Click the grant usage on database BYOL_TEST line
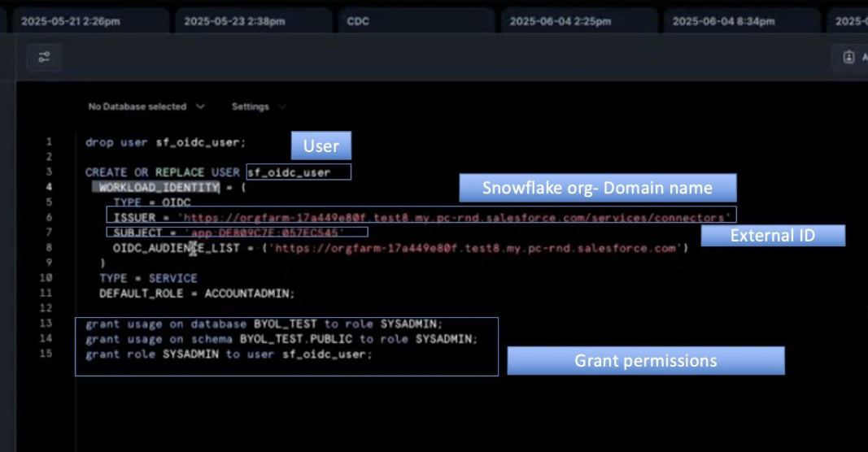Viewport: 868px width, 452px height. 264,324
